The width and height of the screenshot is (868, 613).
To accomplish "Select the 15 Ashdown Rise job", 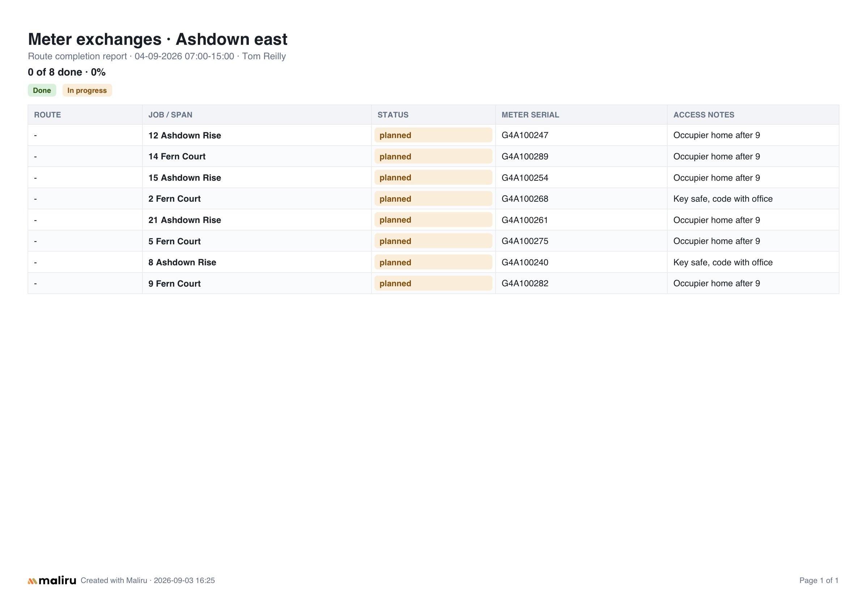I will tap(184, 177).
